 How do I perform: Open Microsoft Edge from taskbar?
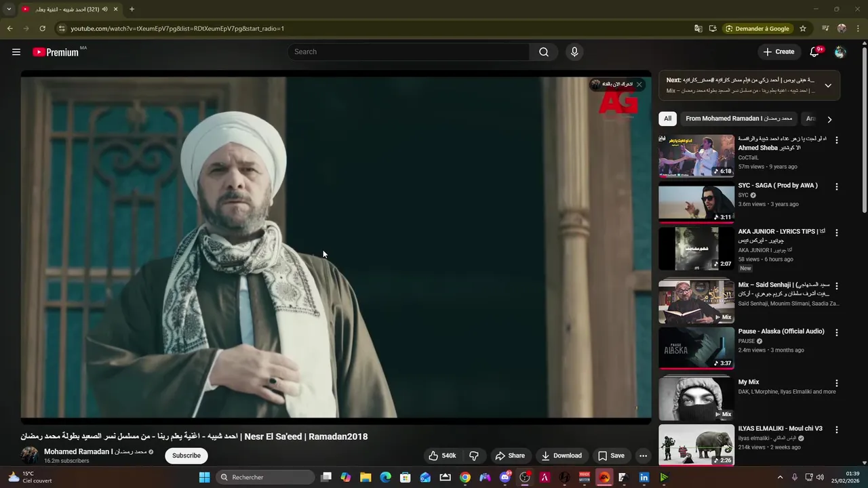[385, 477]
